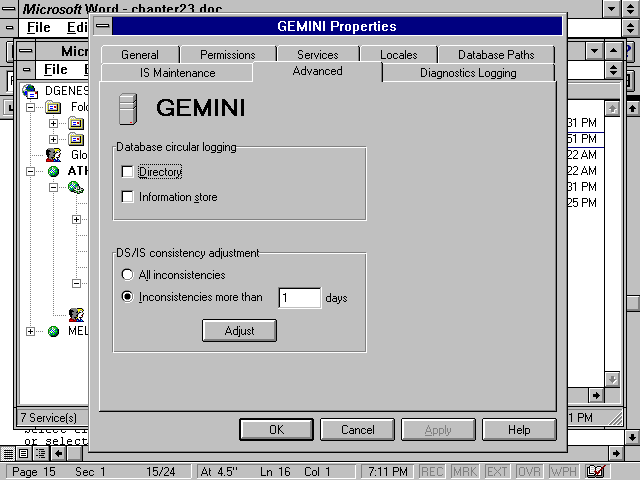Click the DGENES organization icon in tree
The image size is (640, 480).
[x=30, y=91]
